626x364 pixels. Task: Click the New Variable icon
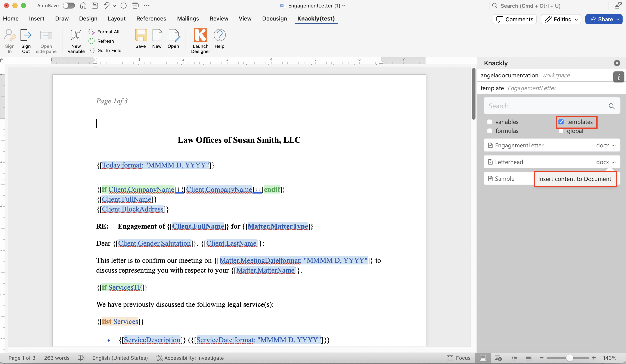pyautogui.click(x=76, y=35)
